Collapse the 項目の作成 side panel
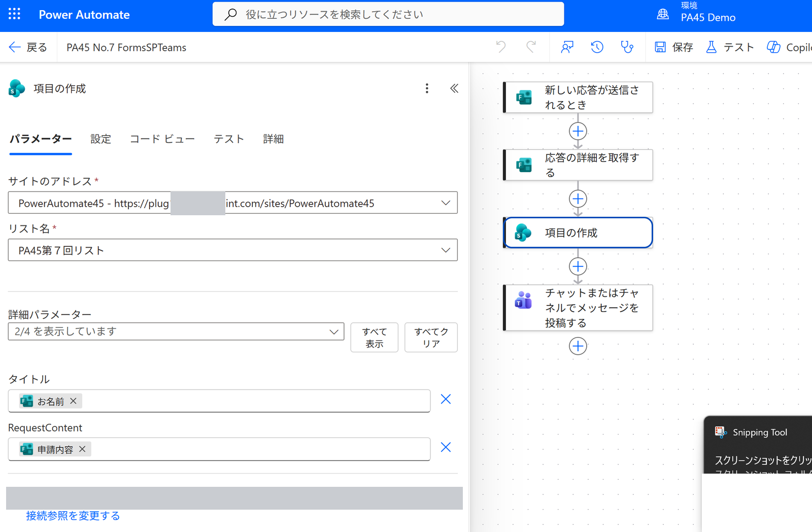Image resolution: width=812 pixels, height=532 pixels. (x=454, y=88)
